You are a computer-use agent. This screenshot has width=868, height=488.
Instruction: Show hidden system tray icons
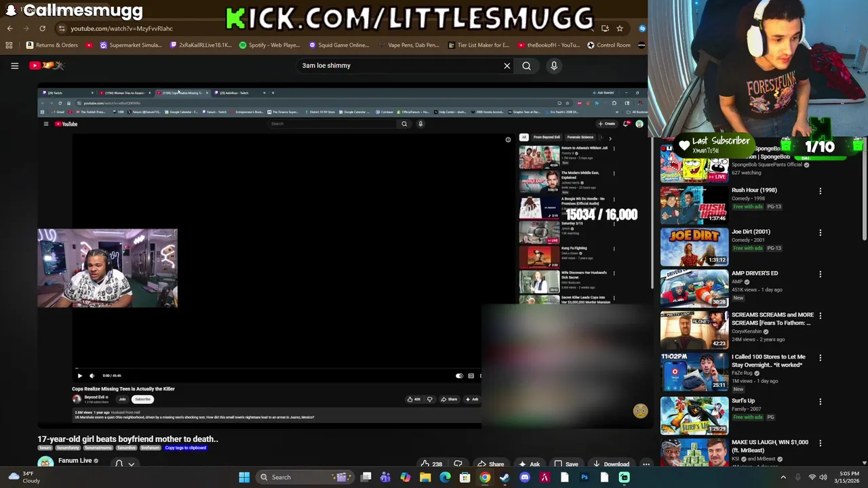[x=783, y=477]
